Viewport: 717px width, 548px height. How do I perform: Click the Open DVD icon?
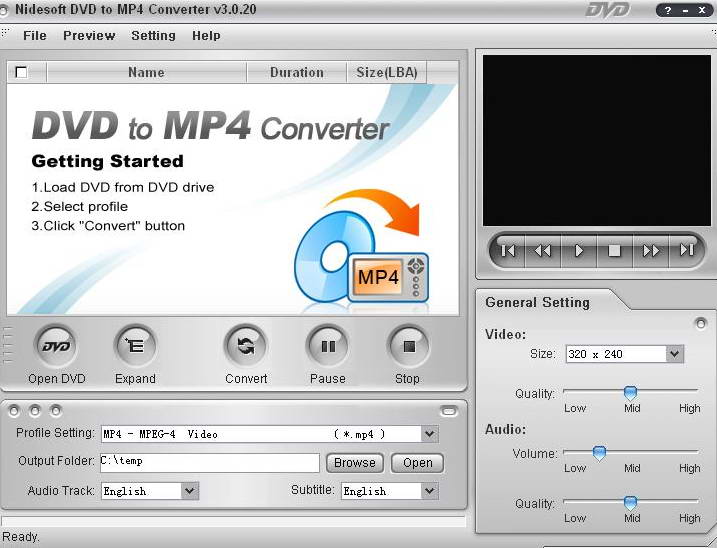click(x=56, y=346)
